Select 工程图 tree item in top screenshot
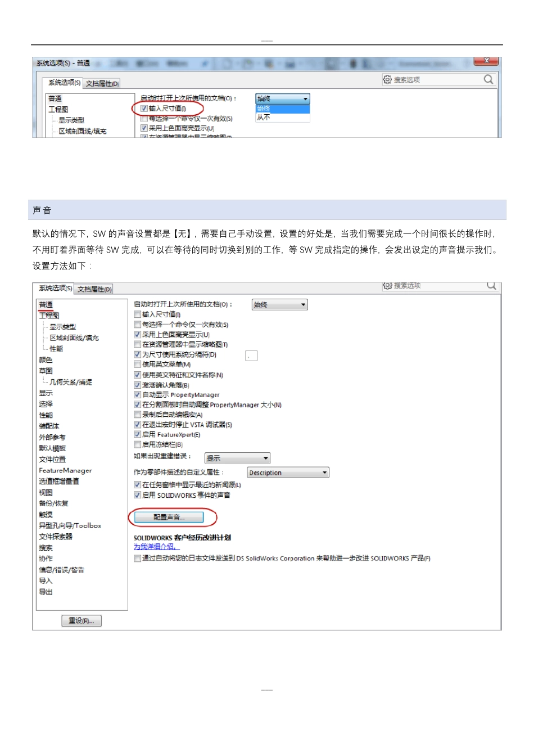The width and height of the screenshot is (534, 756). 58,109
